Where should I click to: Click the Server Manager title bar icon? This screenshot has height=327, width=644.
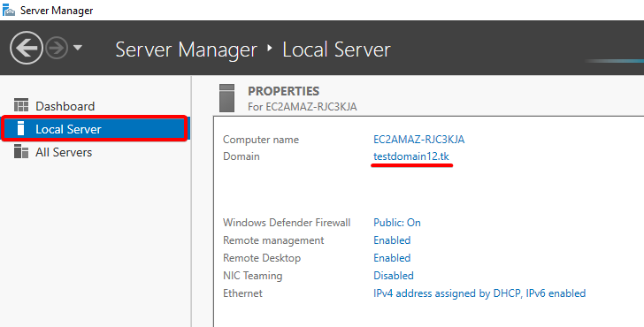coord(9,10)
